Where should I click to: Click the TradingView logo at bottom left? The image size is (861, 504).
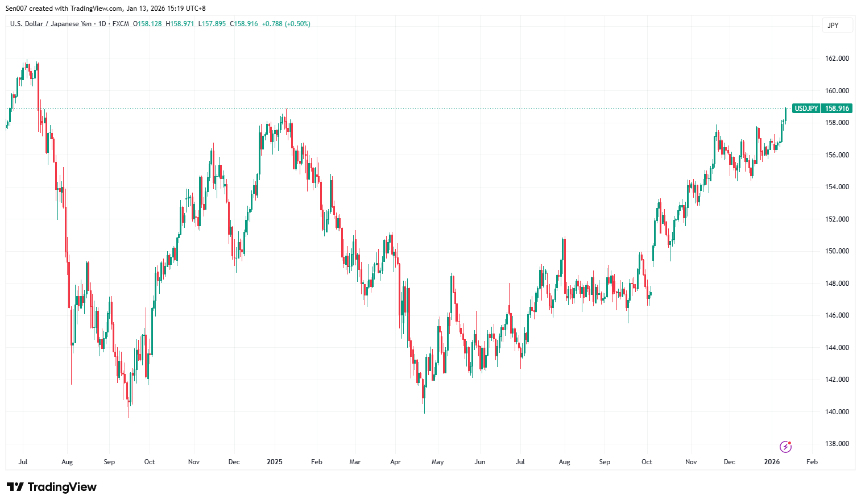[50, 487]
